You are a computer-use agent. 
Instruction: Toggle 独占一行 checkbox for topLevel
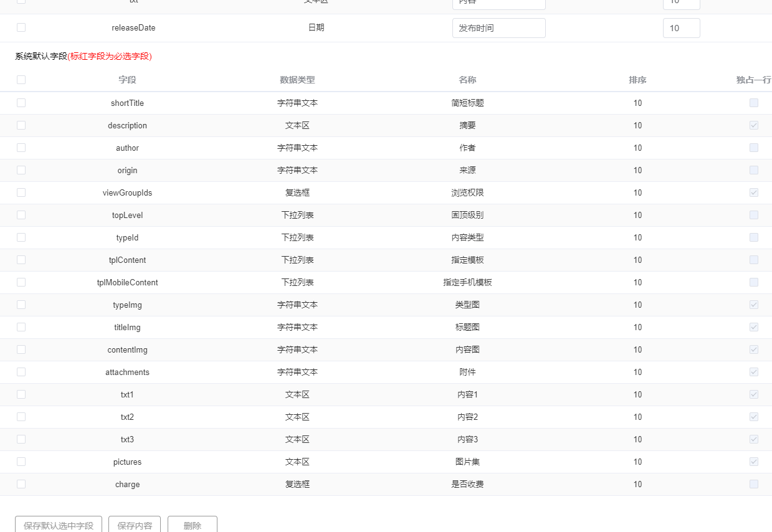coord(754,215)
